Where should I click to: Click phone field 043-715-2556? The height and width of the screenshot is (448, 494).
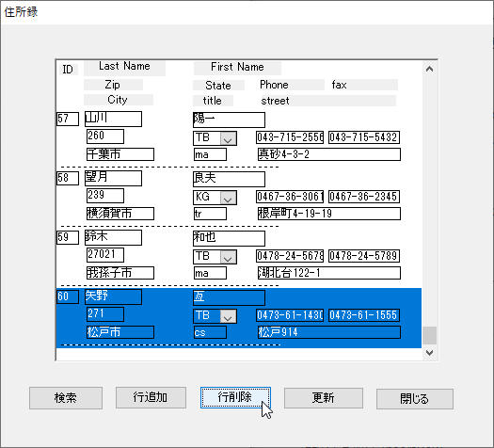tap(290, 137)
